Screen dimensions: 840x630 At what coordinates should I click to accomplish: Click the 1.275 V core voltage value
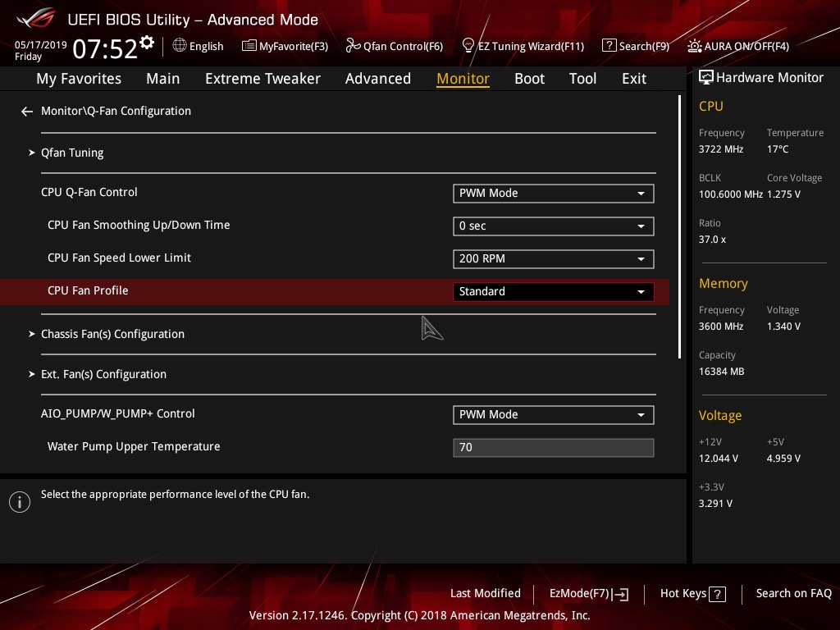(783, 194)
